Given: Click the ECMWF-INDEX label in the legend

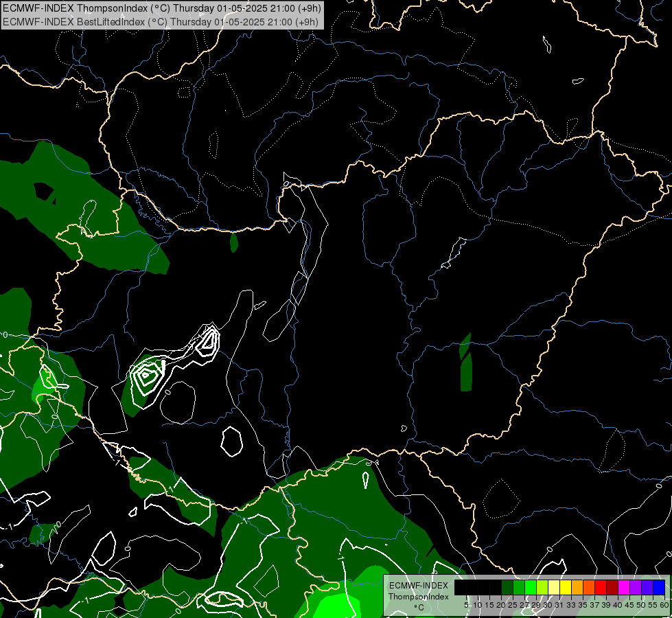Looking at the screenshot, I should 419,586.
